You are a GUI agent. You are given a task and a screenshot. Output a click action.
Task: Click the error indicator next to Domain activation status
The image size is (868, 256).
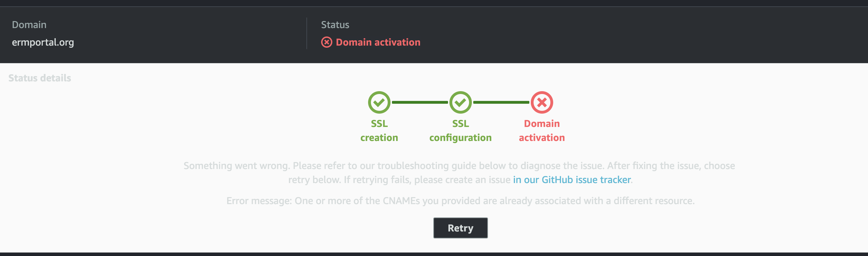[326, 42]
